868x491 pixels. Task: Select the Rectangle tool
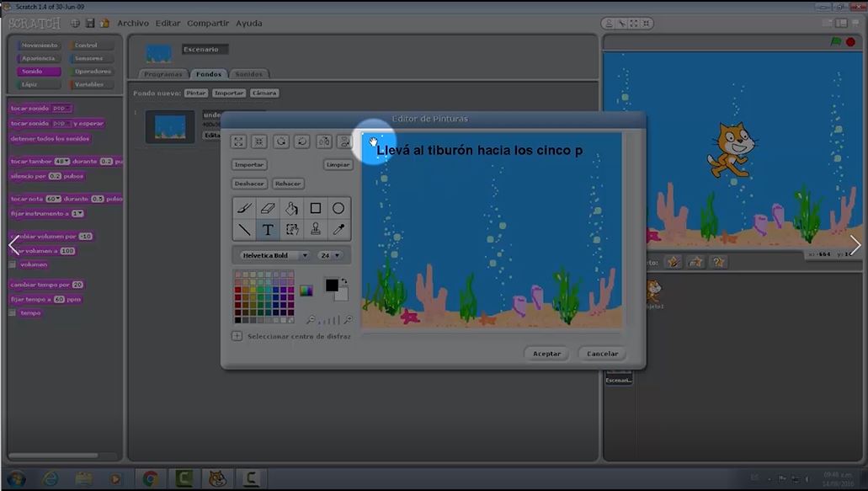[x=316, y=208]
